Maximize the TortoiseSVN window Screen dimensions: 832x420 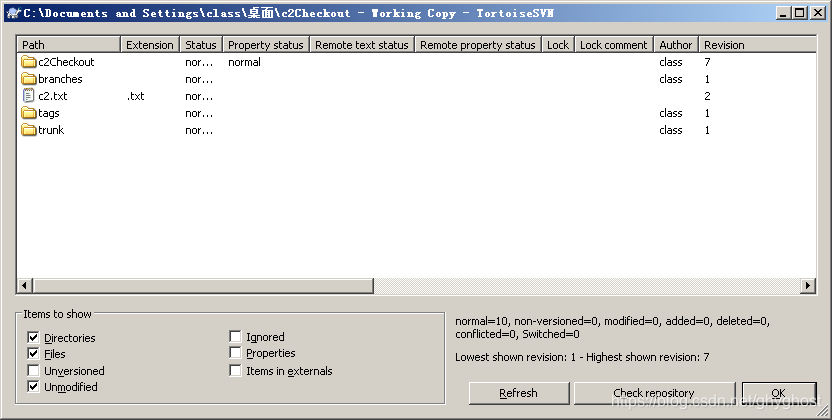click(800, 13)
